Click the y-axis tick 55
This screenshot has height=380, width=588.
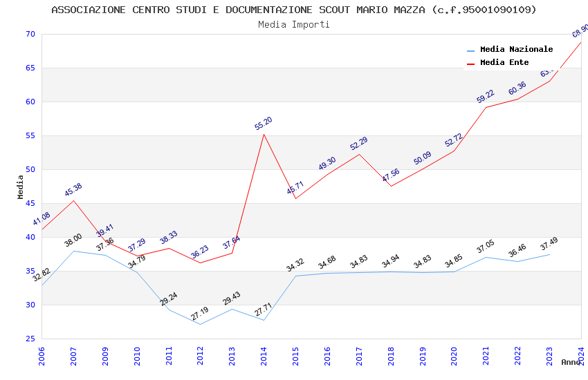30,135
